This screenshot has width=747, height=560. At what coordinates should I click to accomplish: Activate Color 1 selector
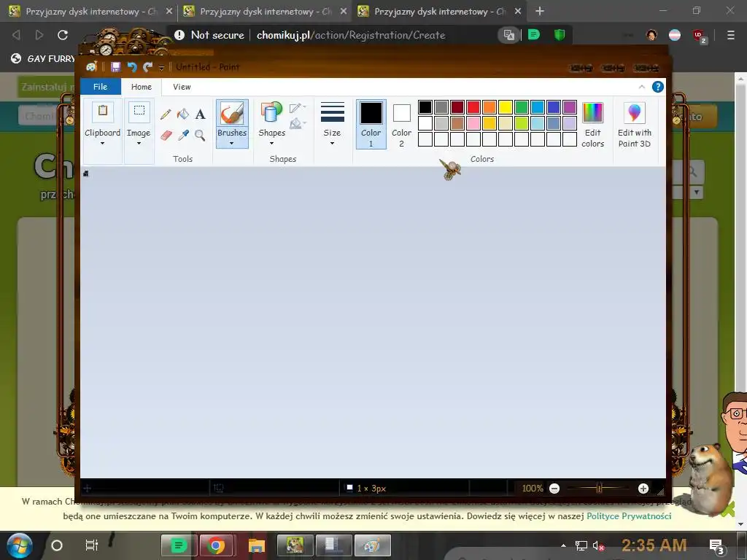coord(371,124)
